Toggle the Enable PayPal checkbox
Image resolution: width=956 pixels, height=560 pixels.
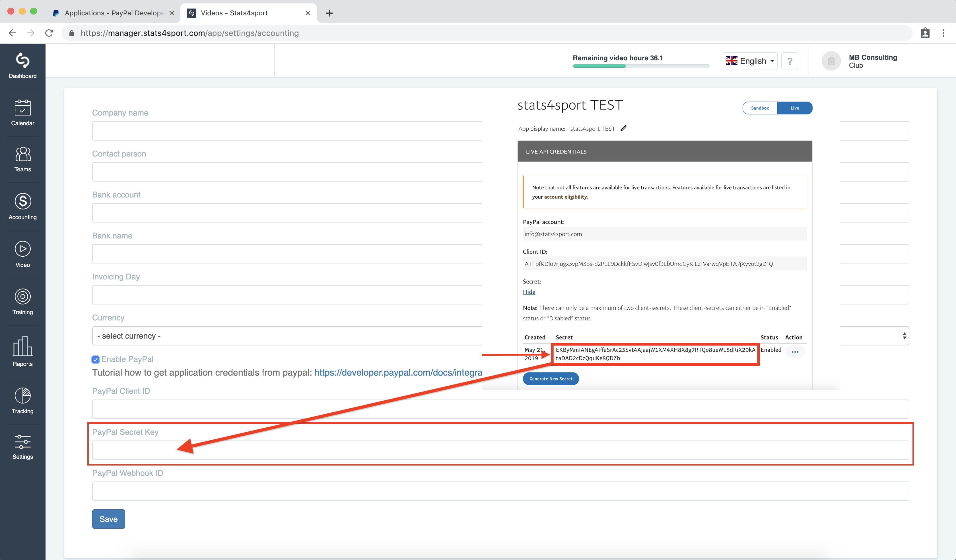click(96, 359)
